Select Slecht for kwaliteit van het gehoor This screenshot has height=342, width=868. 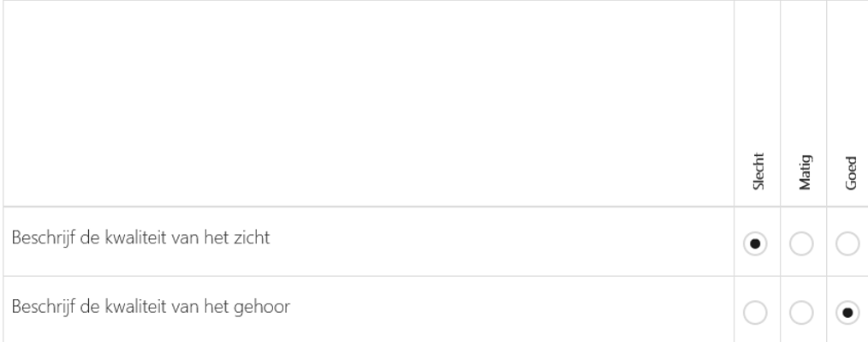(x=754, y=313)
